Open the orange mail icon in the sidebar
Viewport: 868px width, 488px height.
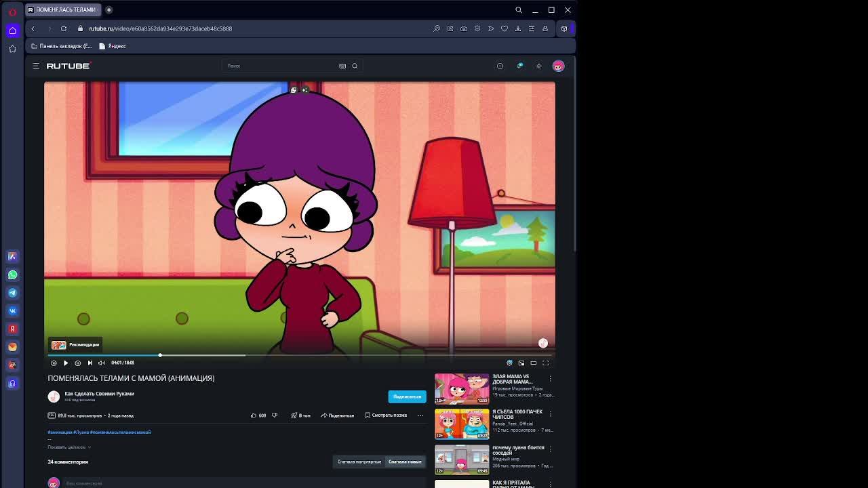click(x=12, y=346)
